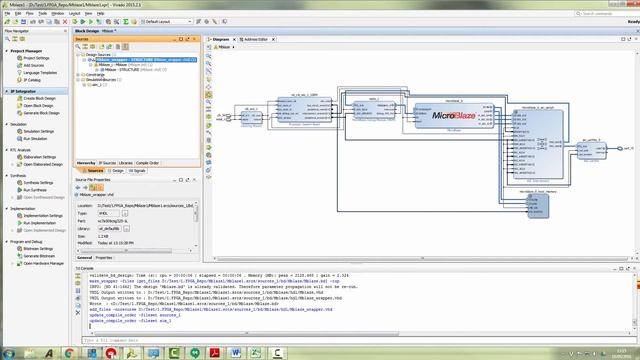Switch to the Design tab
This screenshot has height=360, width=640.
coord(116,171)
